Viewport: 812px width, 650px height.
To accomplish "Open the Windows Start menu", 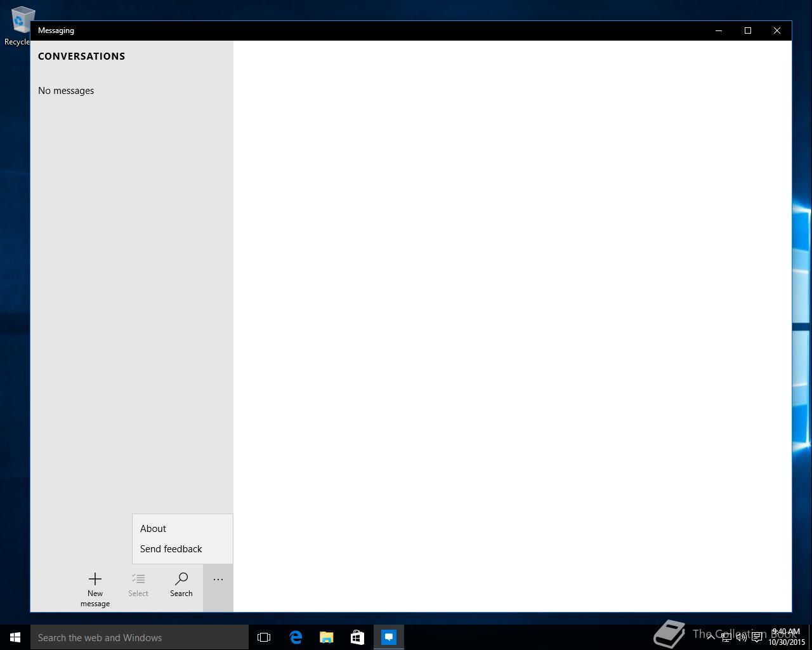I will [x=15, y=637].
